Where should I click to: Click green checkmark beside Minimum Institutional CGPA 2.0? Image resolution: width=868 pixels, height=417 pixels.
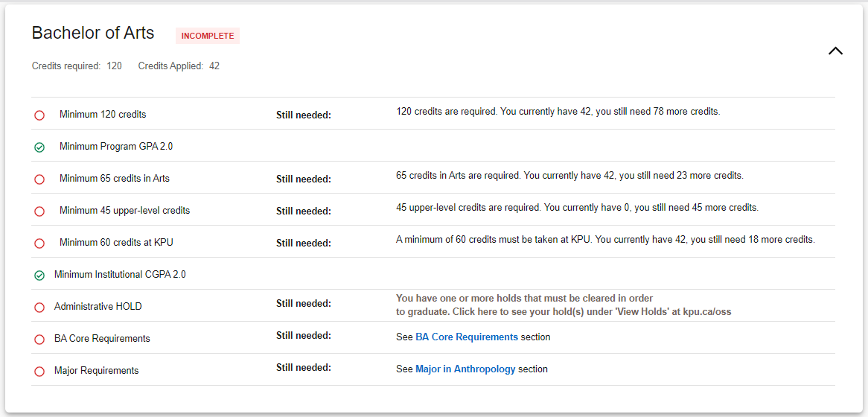pos(39,276)
